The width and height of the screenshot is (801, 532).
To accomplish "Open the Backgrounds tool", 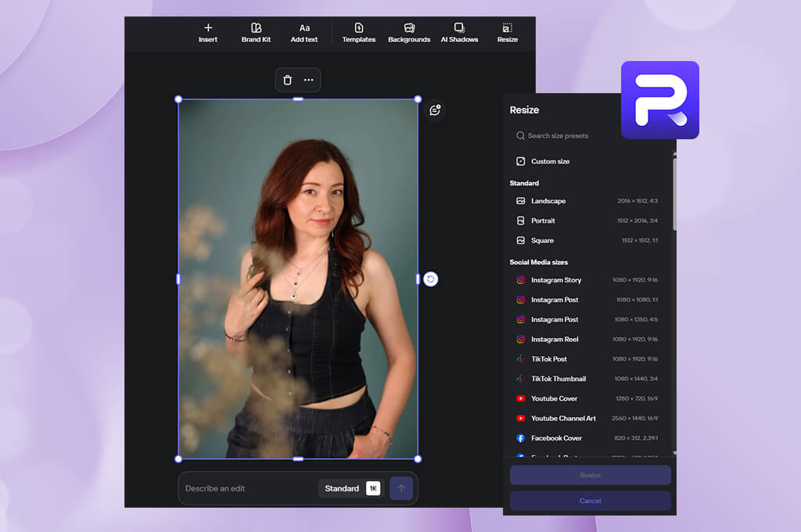I will coord(409,33).
